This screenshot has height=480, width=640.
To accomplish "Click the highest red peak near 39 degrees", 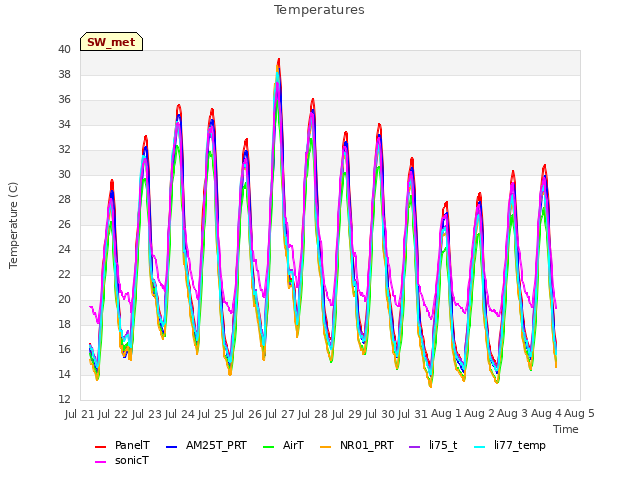I will click(x=279, y=60).
